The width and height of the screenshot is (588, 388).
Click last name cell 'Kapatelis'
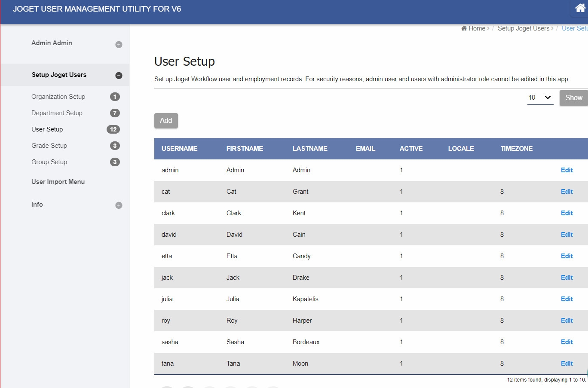[306, 299]
